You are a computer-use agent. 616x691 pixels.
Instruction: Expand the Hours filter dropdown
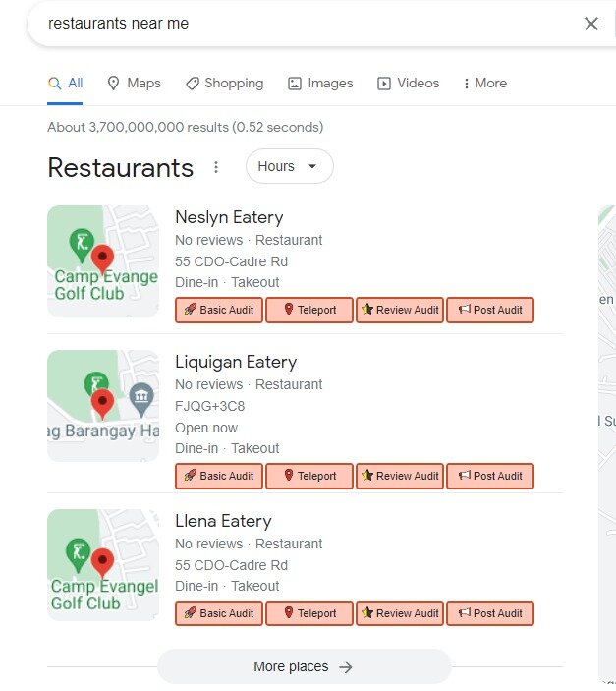(x=290, y=166)
